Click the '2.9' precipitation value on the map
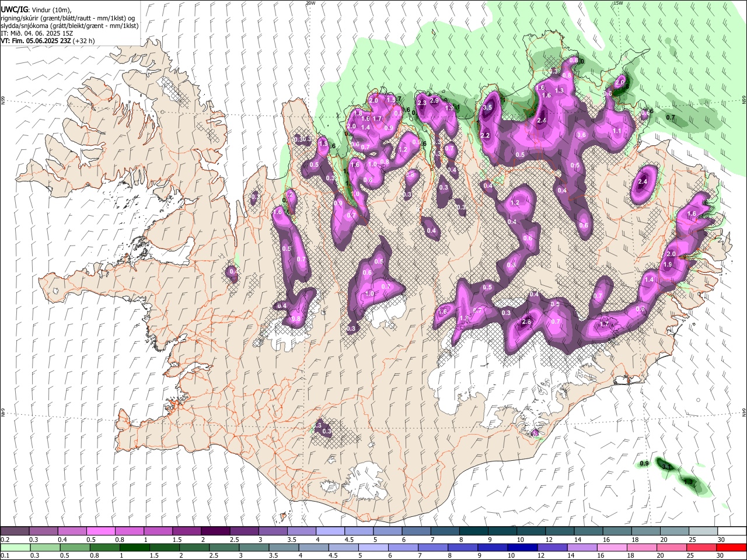 point(434,100)
